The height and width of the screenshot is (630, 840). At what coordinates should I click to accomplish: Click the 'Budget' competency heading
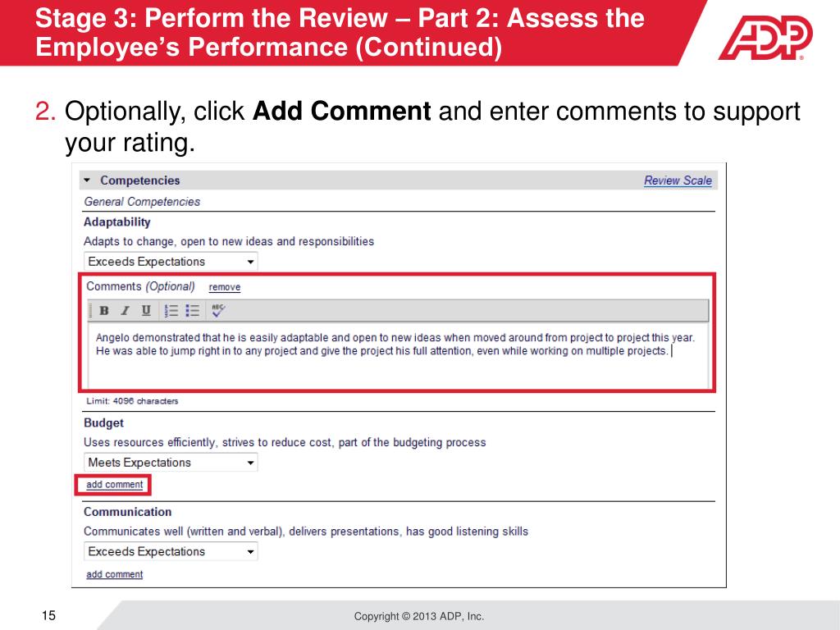103,422
